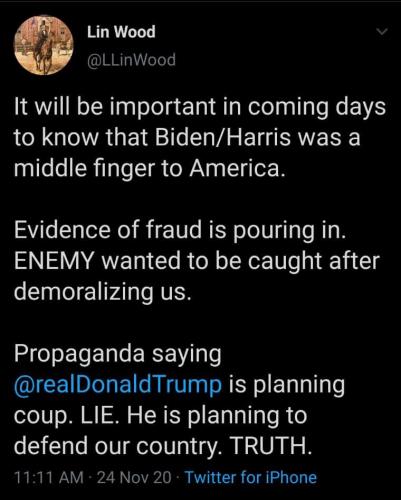The width and height of the screenshot is (401, 500).
Task: Open Lin Wood's profile picture
Action: [44, 45]
